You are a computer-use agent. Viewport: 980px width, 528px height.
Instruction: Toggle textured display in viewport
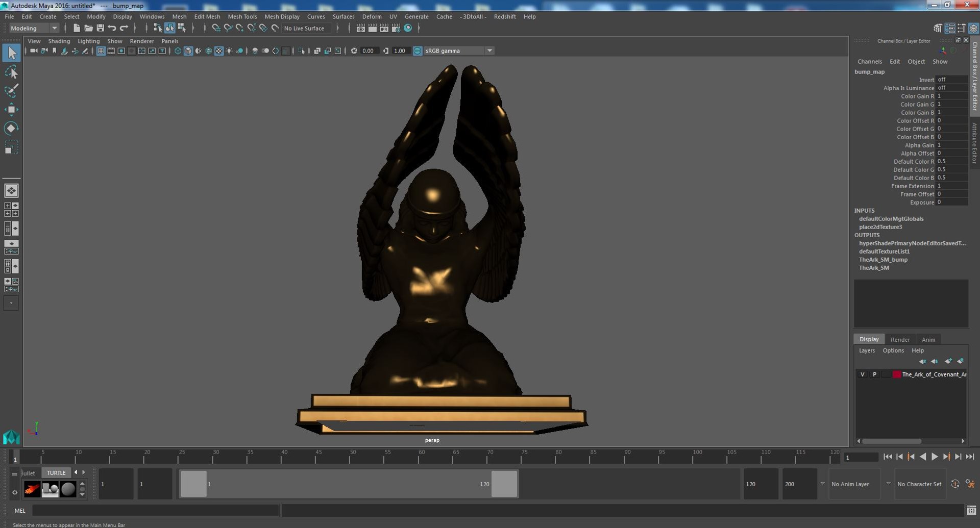pyautogui.click(x=219, y=51)
